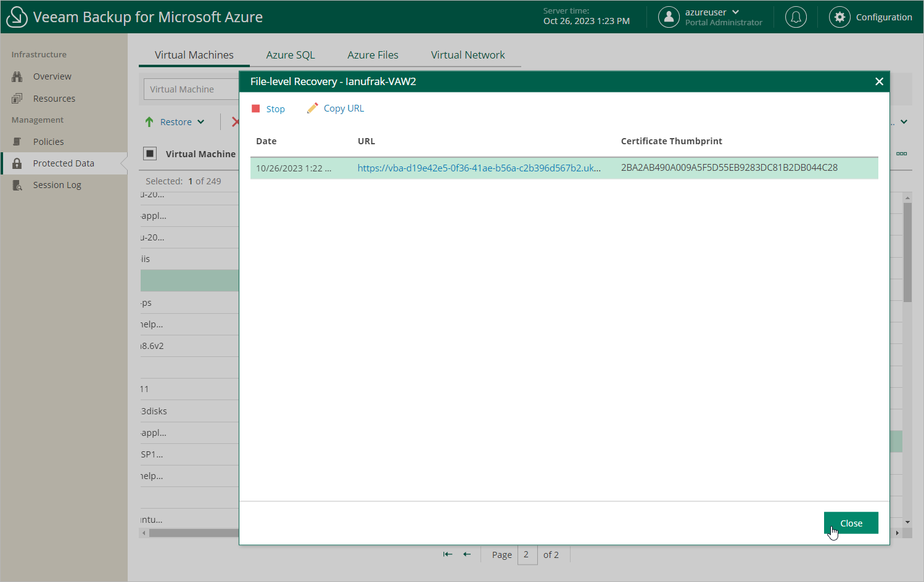
Task: Close the File-level Recovery dialog with X
Action: (x=879, y=81)
